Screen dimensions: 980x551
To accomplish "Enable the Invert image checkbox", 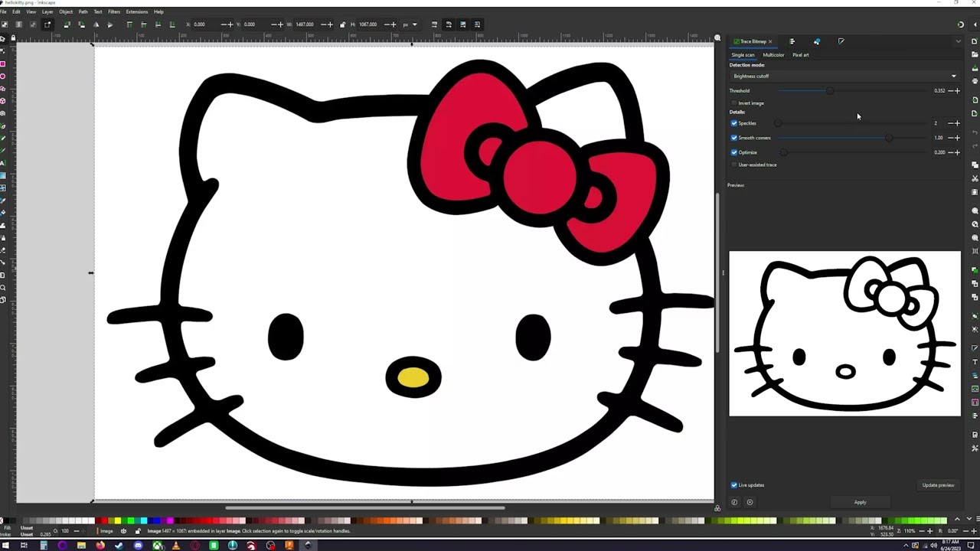I will pyautogui.click(x=734, y=103).
